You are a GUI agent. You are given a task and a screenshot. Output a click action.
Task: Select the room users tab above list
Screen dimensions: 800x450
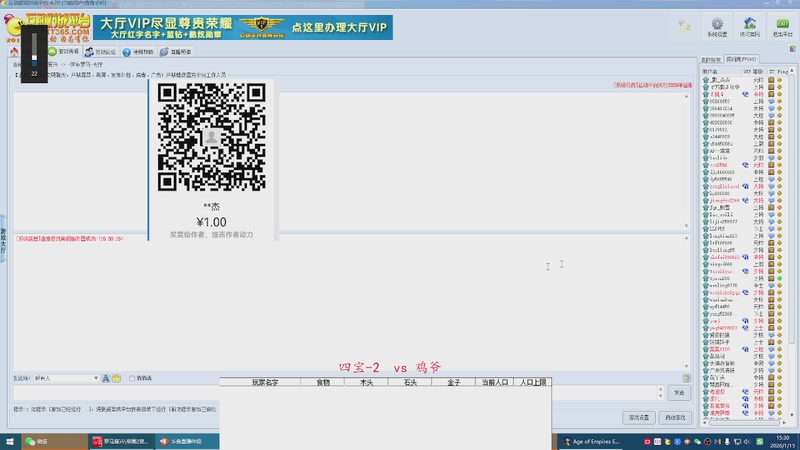pyautogui.click(x=741, y=59)
